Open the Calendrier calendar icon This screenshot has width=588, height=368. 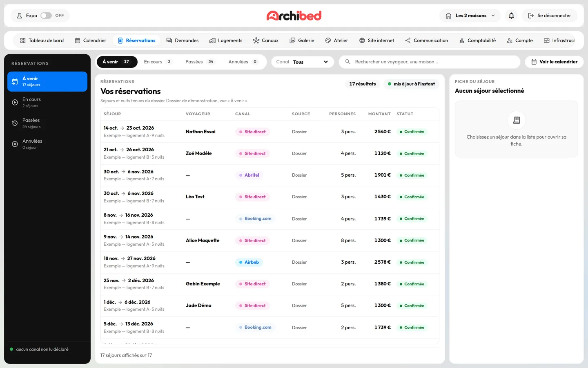coord(78,40)
